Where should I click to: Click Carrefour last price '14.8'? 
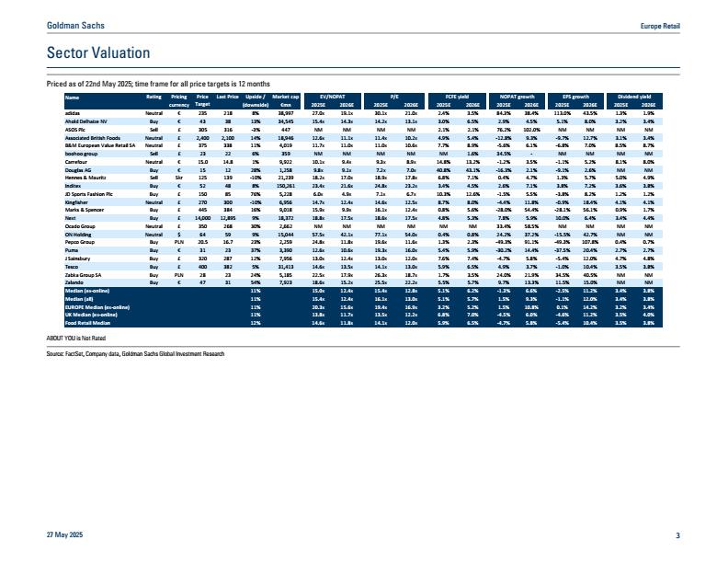pos(228,162)
